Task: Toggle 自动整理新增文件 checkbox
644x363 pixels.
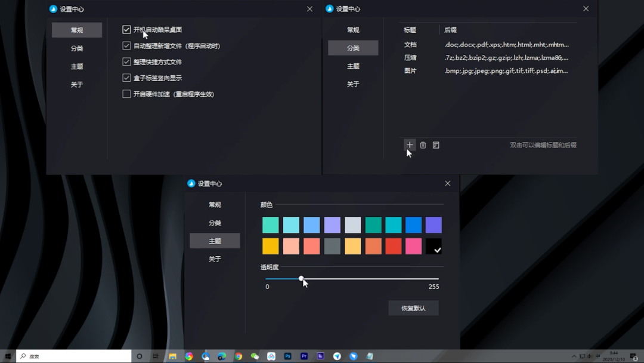Action: click(126, 45)
